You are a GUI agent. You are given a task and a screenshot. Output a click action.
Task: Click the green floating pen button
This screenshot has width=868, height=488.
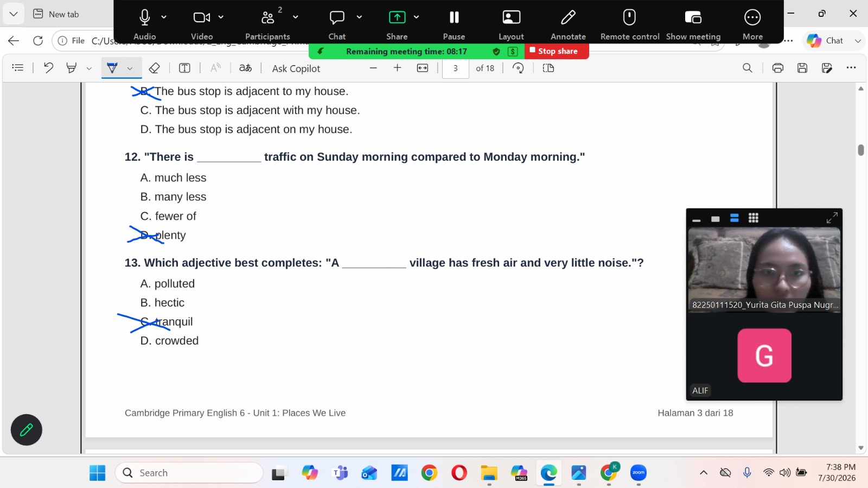pyautogui.click(x=27, y=430)
